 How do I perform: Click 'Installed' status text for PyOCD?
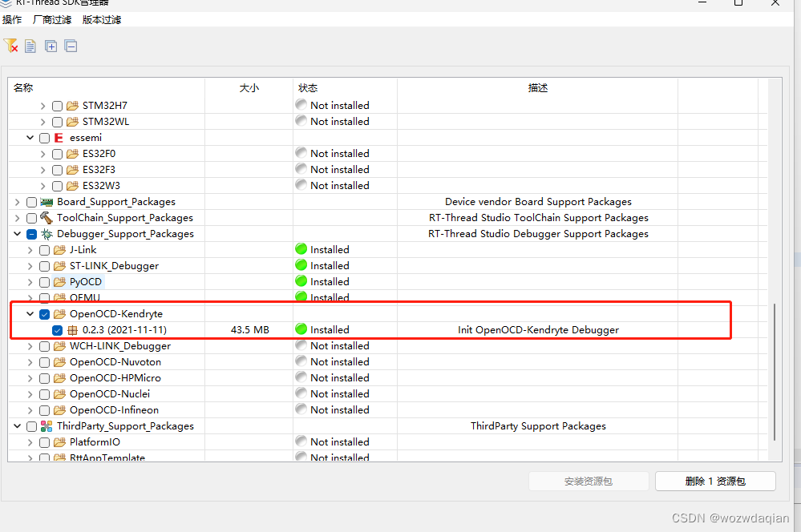[x=330, y=282]
